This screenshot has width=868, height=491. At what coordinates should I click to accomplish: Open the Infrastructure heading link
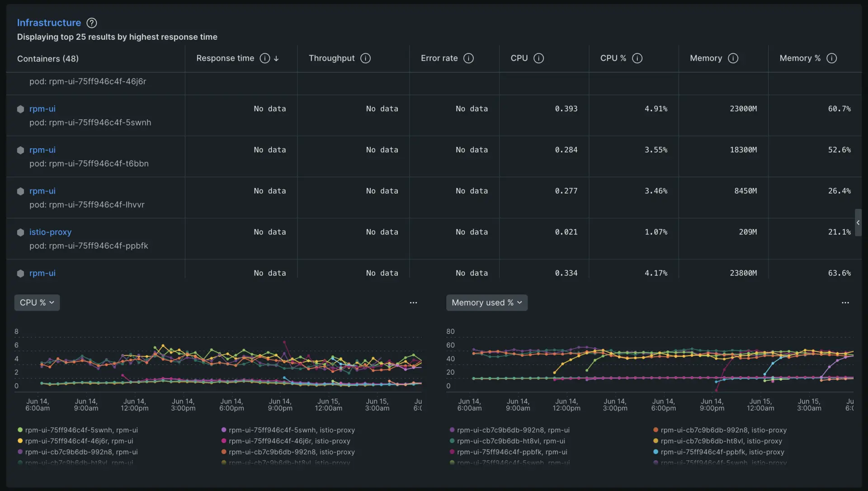pos(49,23)
